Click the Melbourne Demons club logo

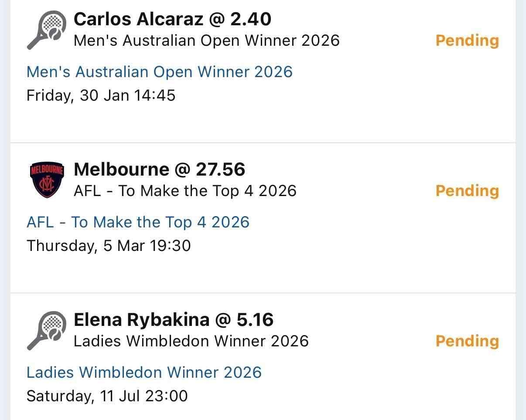[47, 180]
